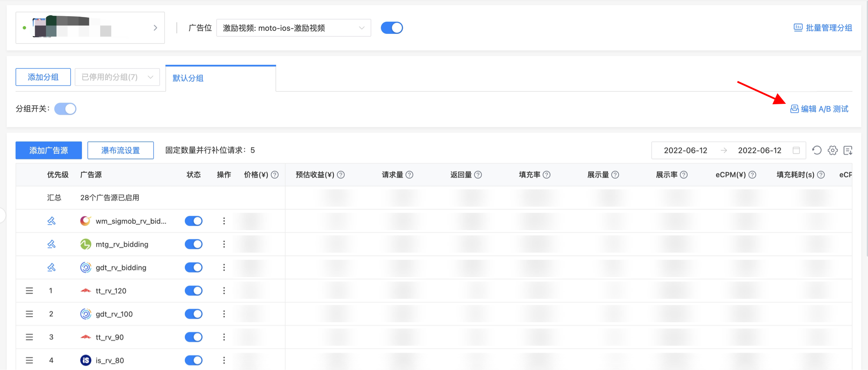Toggle the ad placement switch on top bar
This screenshot has height=370, width=868.
[x=392, y=28]
